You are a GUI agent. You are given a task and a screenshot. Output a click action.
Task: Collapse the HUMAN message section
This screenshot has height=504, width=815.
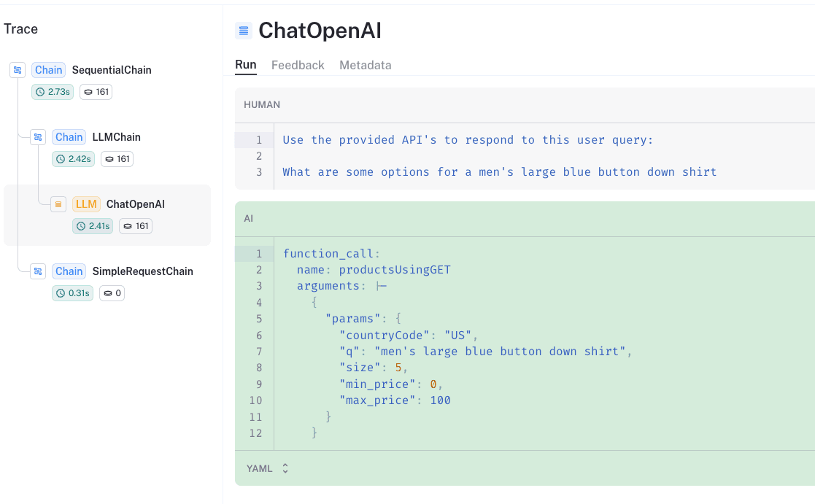pos(262,105)
